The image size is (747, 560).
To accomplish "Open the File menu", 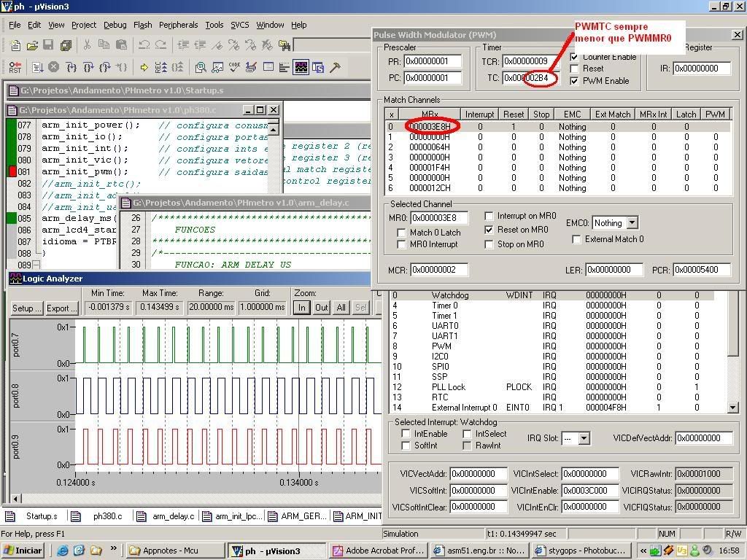I will pyautogui.click(x=15, y=25).
